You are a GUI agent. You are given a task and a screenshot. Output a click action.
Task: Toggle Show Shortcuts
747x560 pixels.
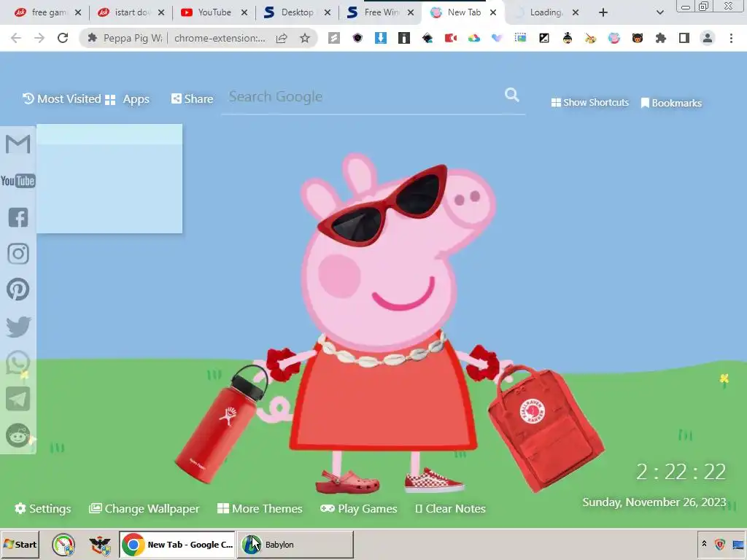click(x=589, y=102)
